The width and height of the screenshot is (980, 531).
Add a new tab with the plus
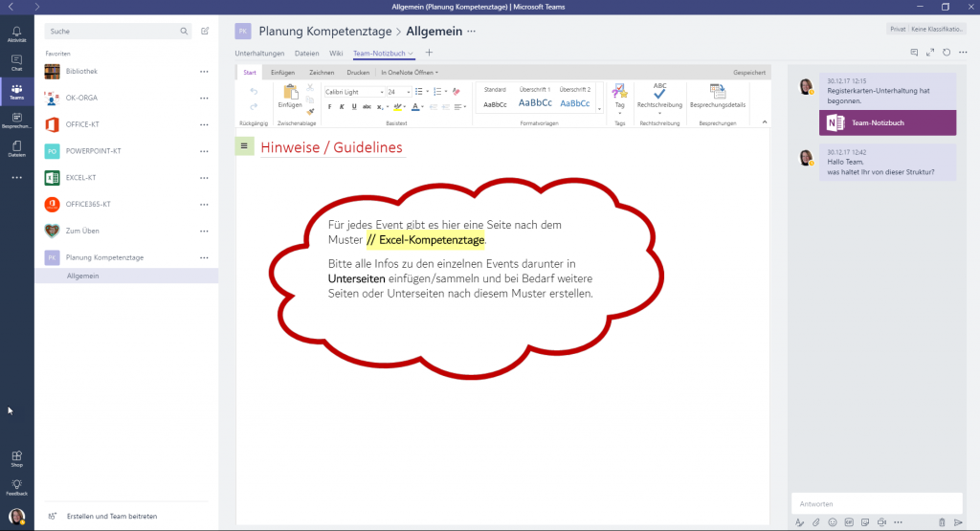pyautogui.click(x=429, y=53)
